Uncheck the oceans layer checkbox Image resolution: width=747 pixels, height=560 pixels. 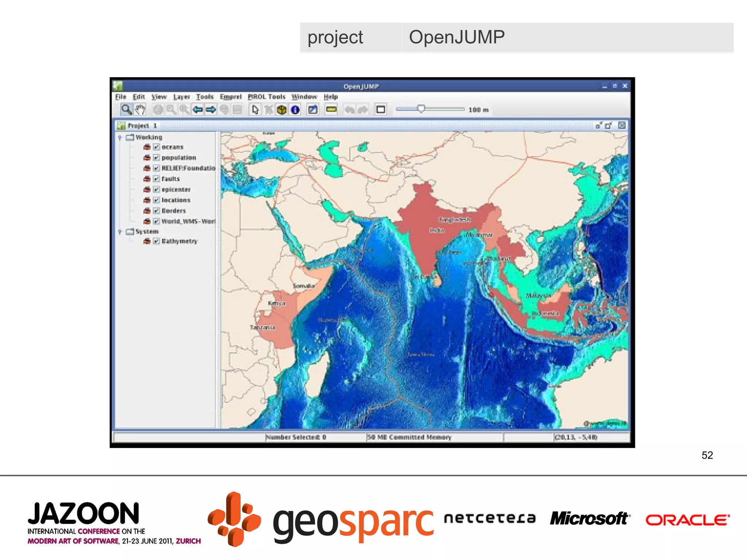(x=156, y=147)
